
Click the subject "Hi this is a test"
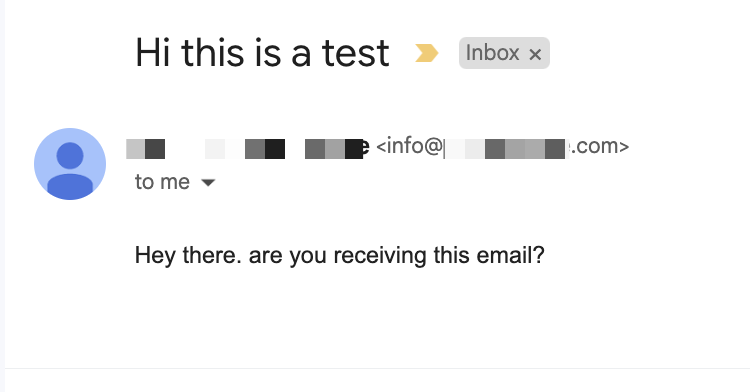(262, 53)
